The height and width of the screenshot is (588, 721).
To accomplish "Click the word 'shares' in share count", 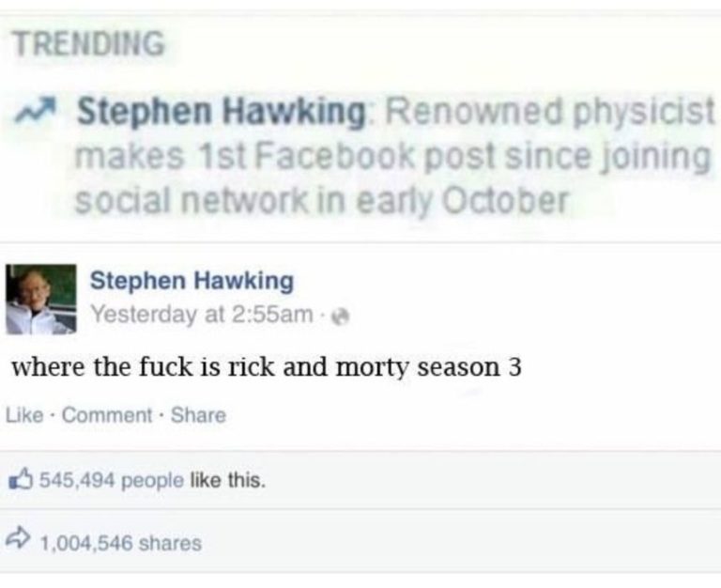I will point(170,543).
